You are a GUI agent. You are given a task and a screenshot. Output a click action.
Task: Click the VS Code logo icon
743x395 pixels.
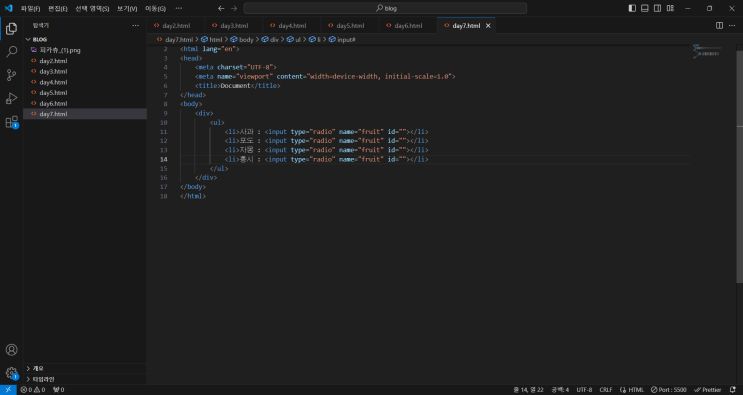point(8,8)
